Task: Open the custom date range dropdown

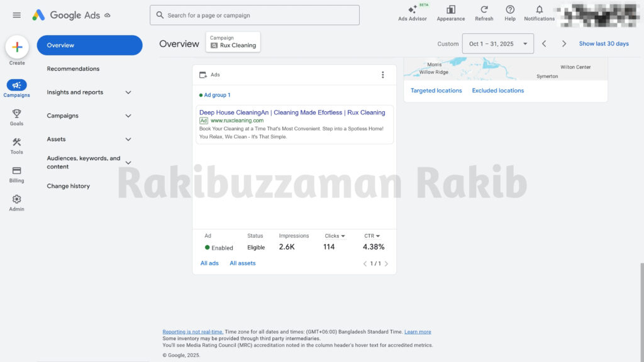Action: point(497,43)
